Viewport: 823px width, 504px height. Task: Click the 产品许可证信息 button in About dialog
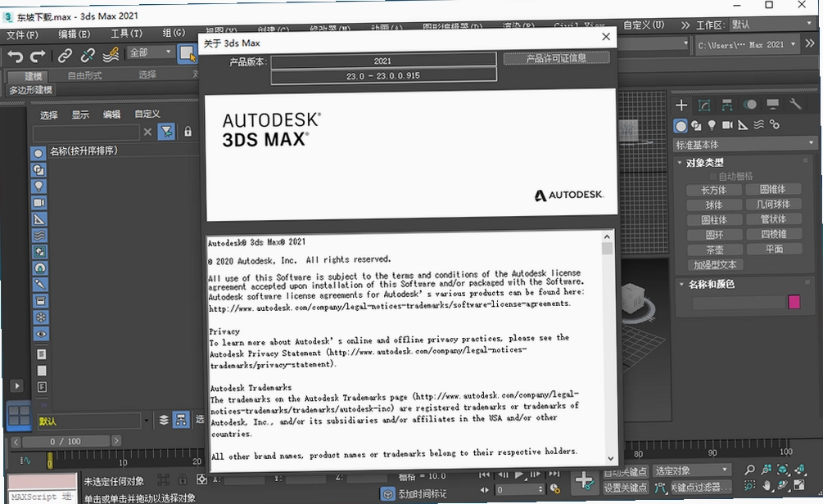tap(556, 58)
